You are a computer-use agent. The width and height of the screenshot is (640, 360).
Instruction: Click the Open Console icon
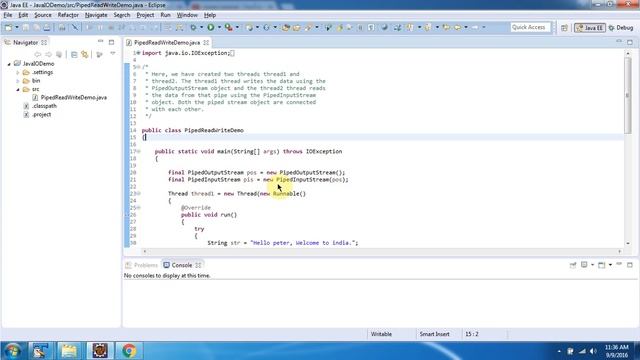point(602,265)
